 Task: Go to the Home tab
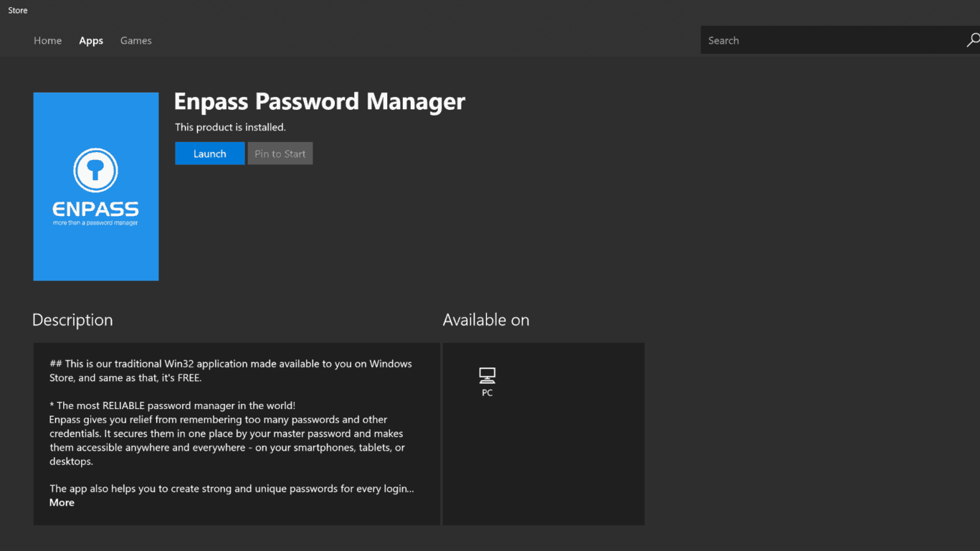click(x=47, y=41)
